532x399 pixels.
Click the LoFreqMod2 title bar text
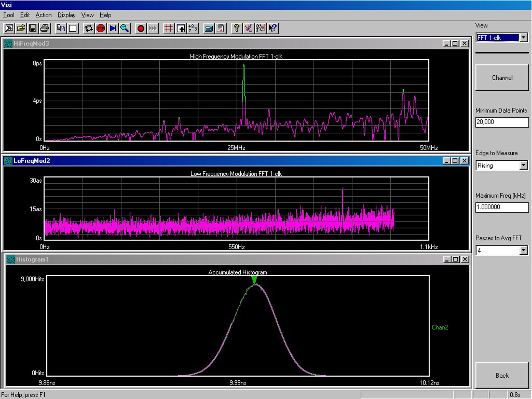tap(32, 161)
